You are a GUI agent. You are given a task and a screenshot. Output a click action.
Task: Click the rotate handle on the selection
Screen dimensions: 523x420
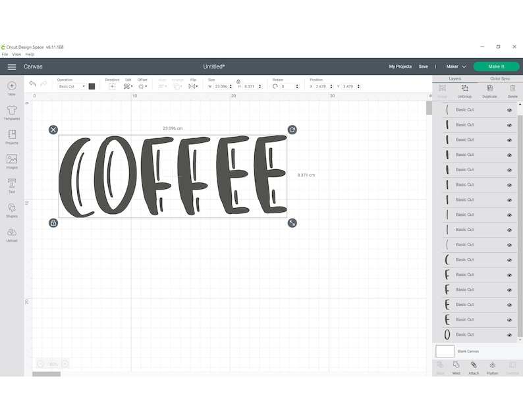(x=292, y=130)
